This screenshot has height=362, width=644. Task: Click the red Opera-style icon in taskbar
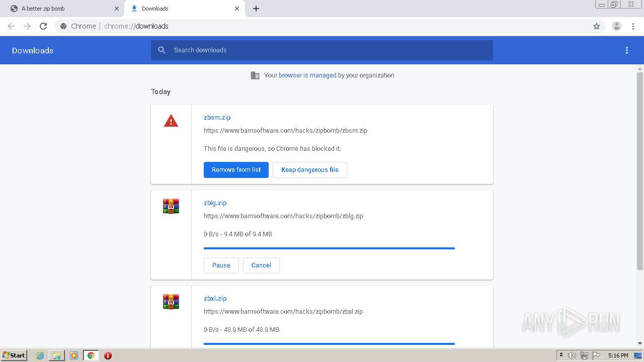[108, 355]
